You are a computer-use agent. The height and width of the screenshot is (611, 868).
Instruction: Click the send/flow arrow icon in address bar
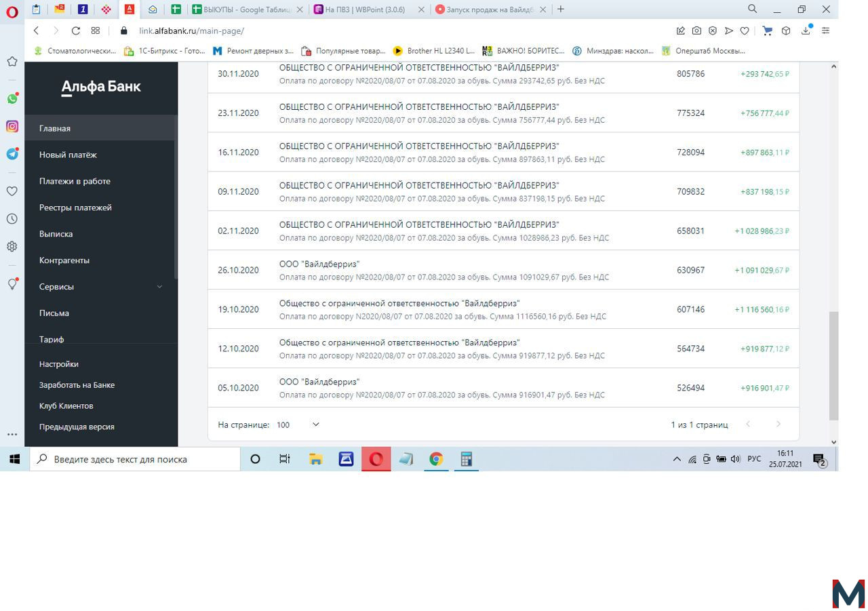(x=729, y=31)
